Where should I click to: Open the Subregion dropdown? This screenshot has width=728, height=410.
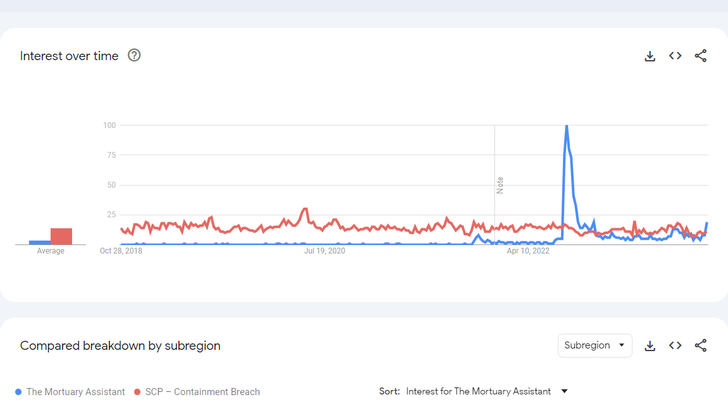(x=594, y=346)
